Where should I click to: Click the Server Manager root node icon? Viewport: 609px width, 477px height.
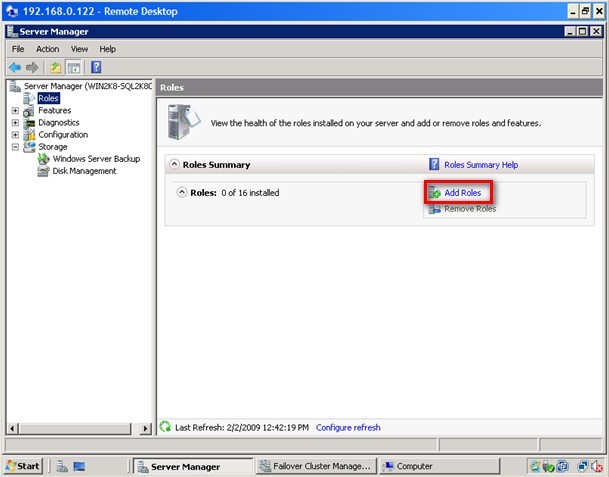pos(15,86)
